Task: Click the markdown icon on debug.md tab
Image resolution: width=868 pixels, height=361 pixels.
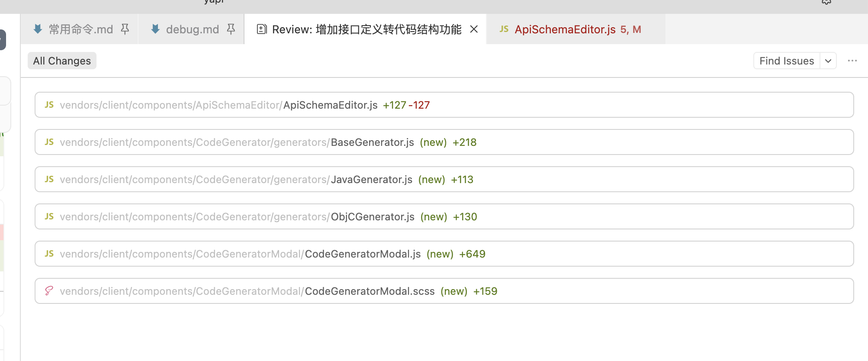Action: pos(155,29)
